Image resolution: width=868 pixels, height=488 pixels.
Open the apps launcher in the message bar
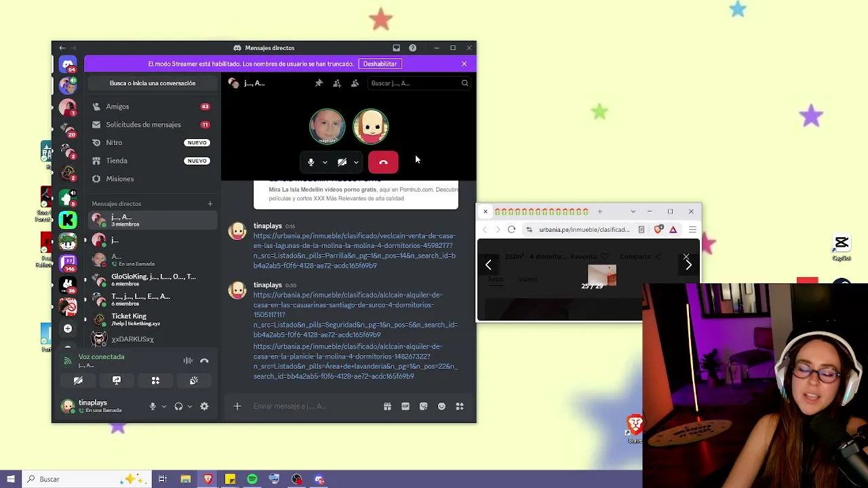point(460,407)
